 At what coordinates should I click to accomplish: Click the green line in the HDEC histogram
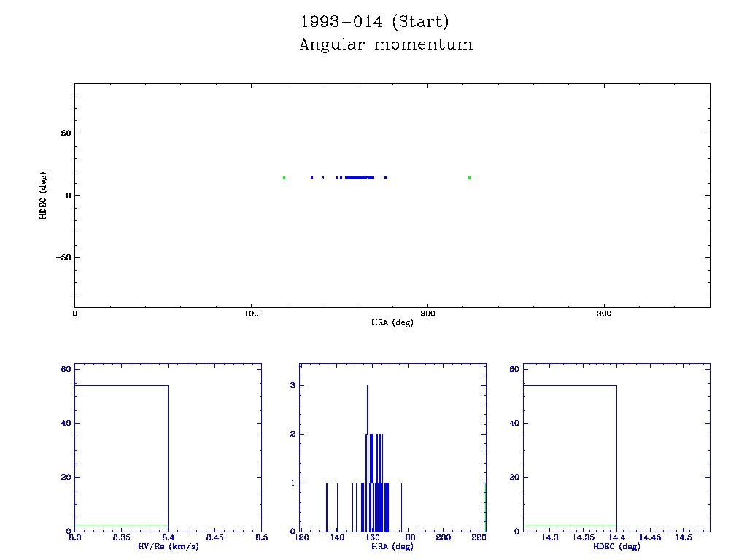click(x=570, y=526)
